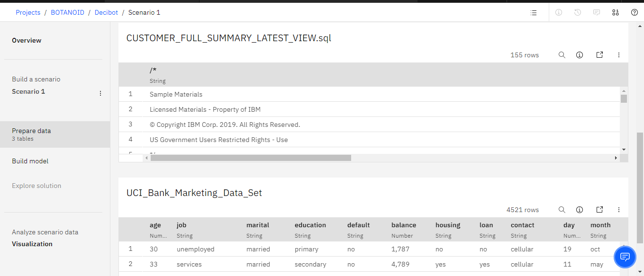Navigate to Projects breadcrumb link
Viewport: 644px width, 276px height.
[28, 12]
